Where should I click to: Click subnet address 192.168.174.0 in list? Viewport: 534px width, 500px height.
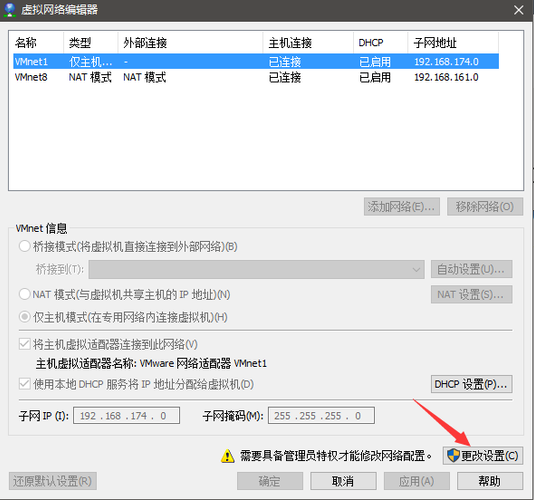pyautogui.click(x=446, y=62)
